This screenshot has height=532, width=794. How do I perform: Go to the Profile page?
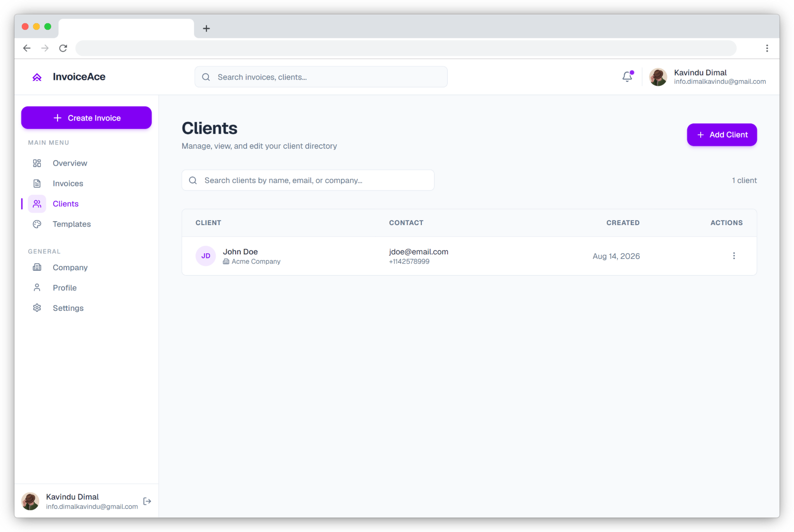[x=86, y=288]
